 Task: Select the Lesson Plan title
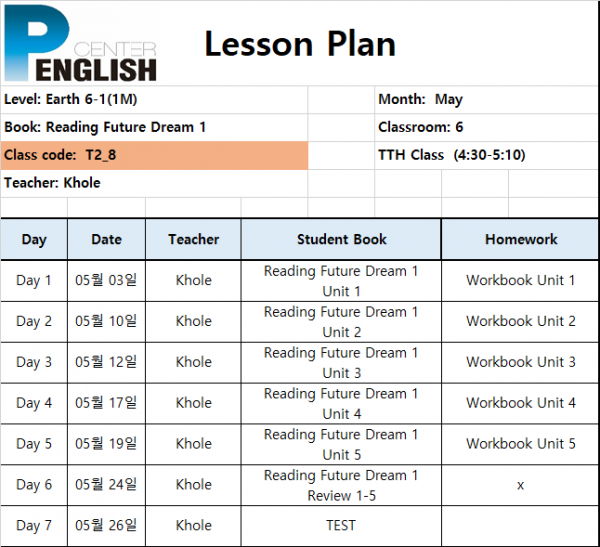300,44
